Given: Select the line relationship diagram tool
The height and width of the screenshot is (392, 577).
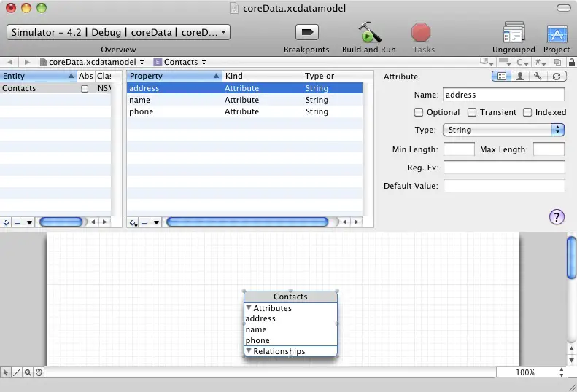Looking at the screenshot, I should (17, 372).
